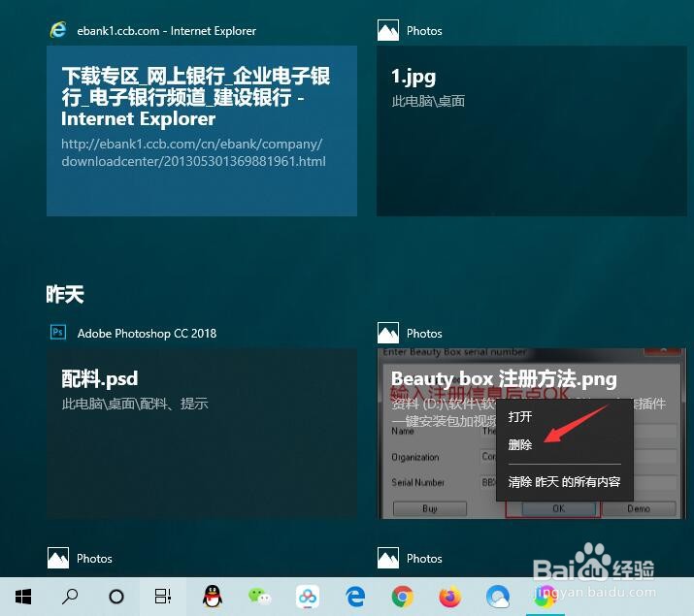The image size is (694, 616).
Task: Click the Internet Explorer icon beside ebank1.ccb.com
Action: pos(58,30)
